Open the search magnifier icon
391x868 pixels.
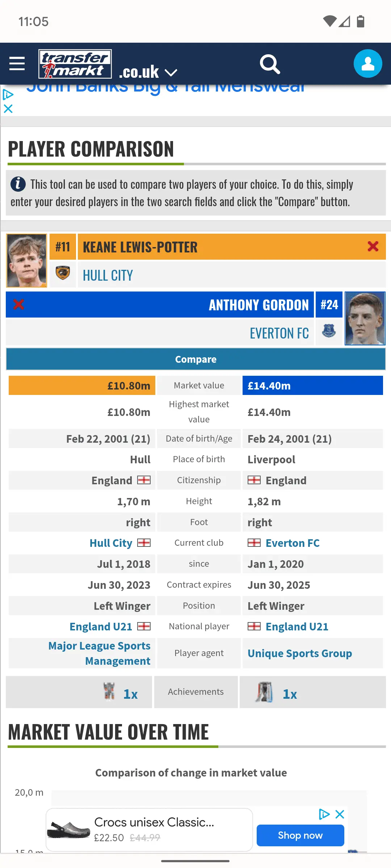coord(270,64)
